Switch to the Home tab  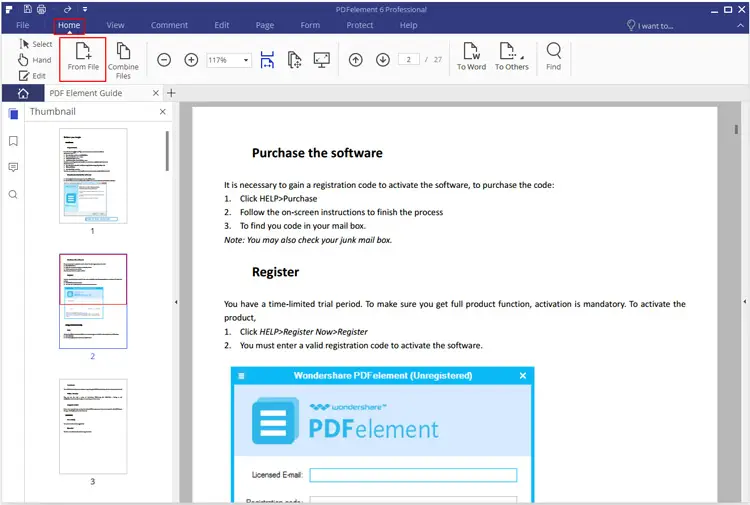click(x=69, y=25)
